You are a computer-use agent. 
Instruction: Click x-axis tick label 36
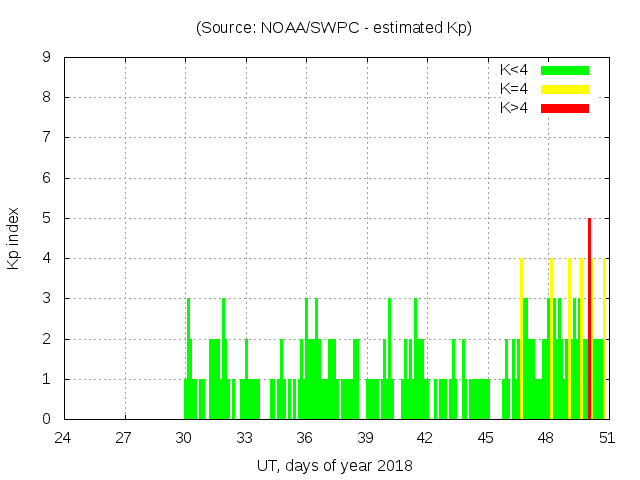[305, 438]
